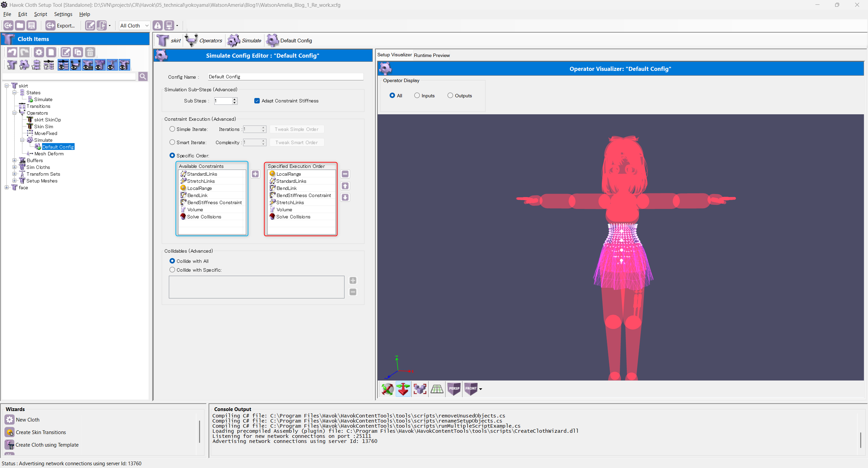The width and height of the screenshot is (868, 468).
Task: Click the frame-all cubes icon
Action: tap(420, 389)
